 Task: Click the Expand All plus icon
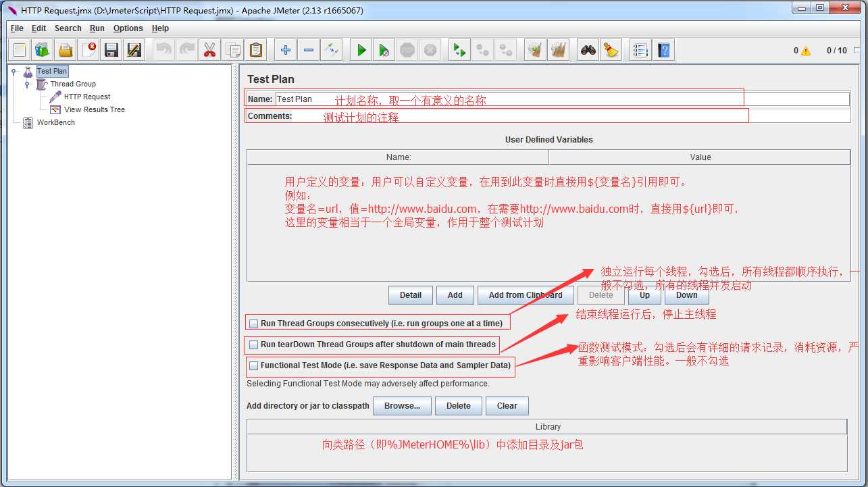286,50
